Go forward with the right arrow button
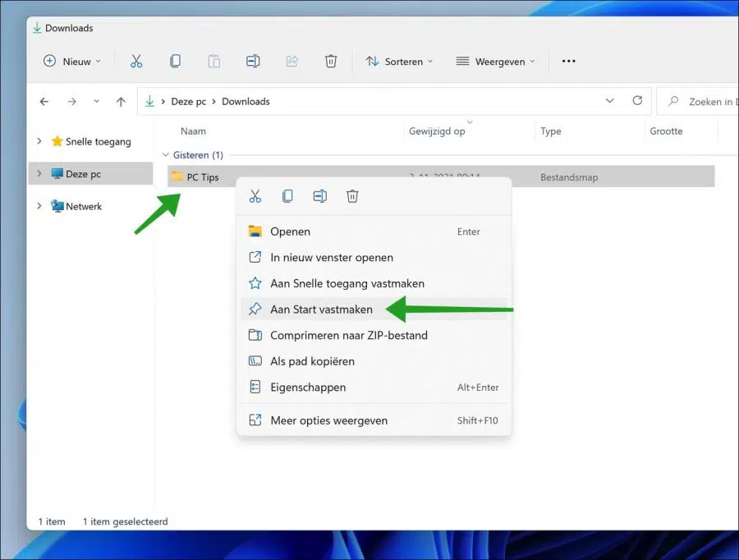The width and height of the screenshot is (739, 560). click(71, 101)
